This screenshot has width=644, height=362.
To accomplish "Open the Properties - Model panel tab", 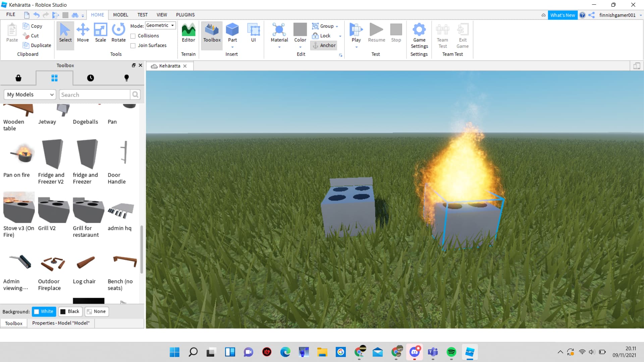I will (61, 323).
